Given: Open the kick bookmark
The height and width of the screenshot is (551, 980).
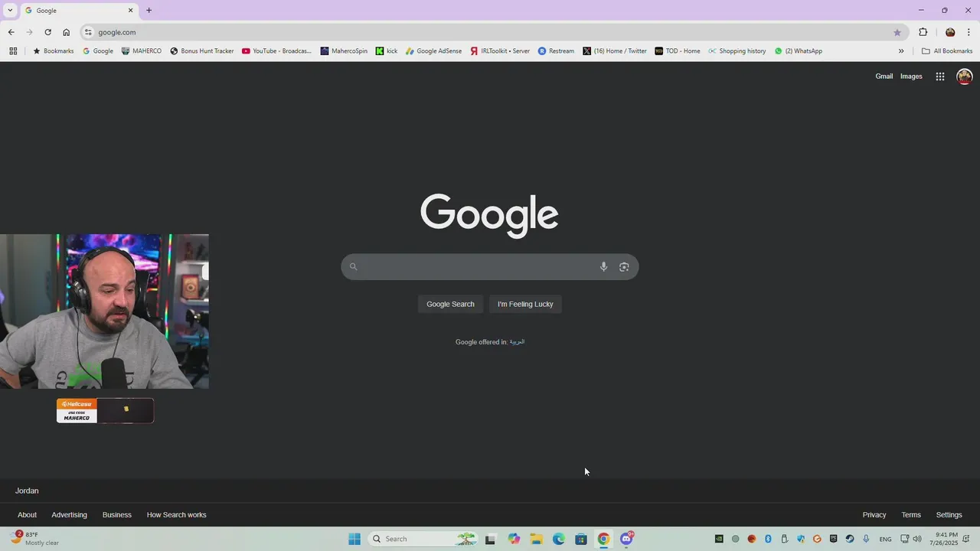Looking at the screenshot, I should click(387, 51).
